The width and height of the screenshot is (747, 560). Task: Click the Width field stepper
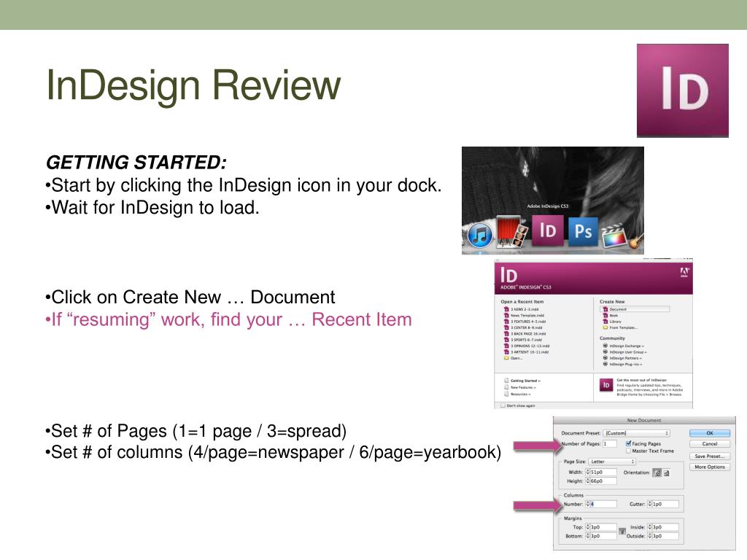click(587, 472)
